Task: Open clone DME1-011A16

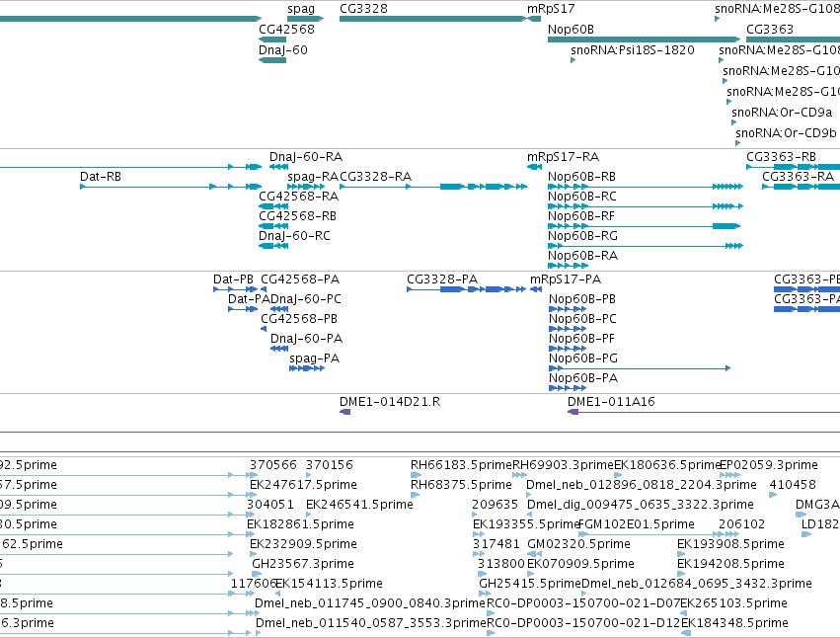Action: (x=611, y=402)
